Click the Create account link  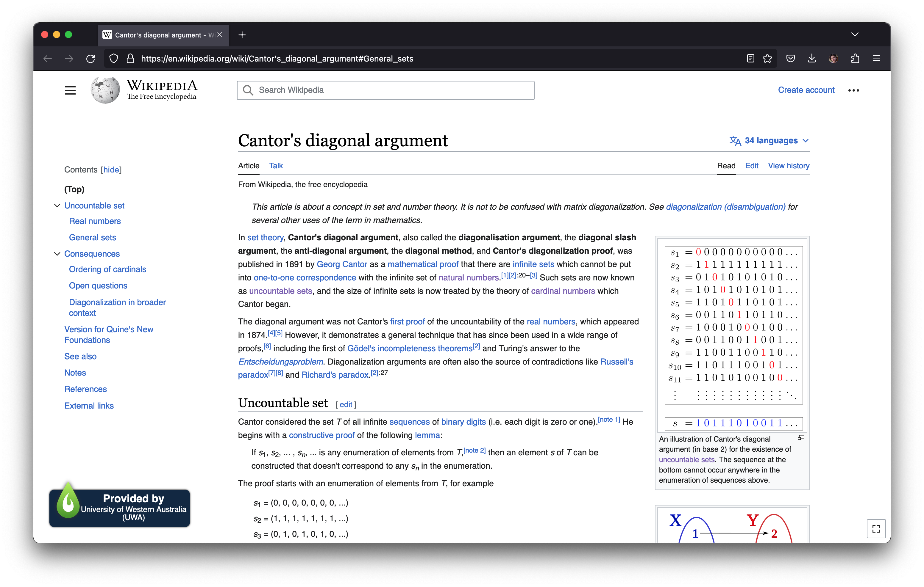(806, 90)
